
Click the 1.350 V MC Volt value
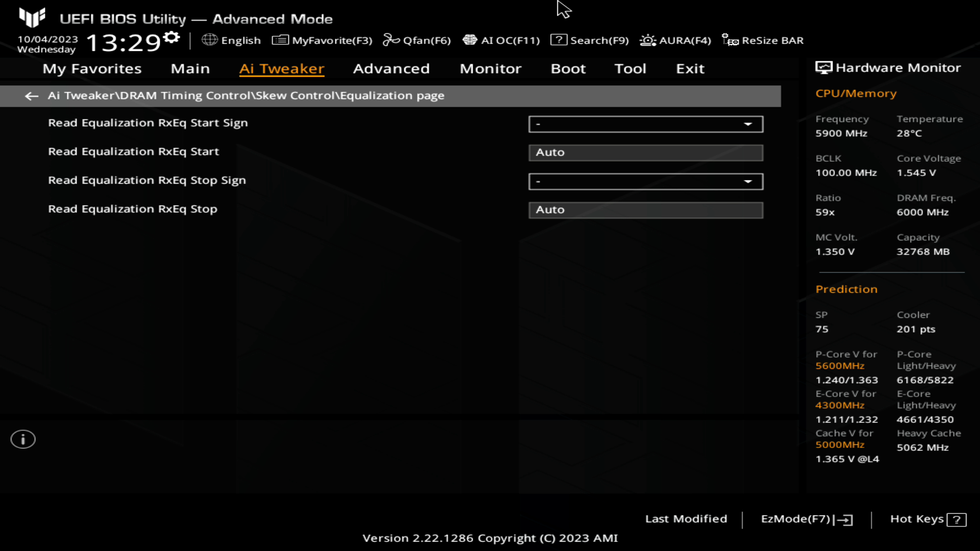835,252
